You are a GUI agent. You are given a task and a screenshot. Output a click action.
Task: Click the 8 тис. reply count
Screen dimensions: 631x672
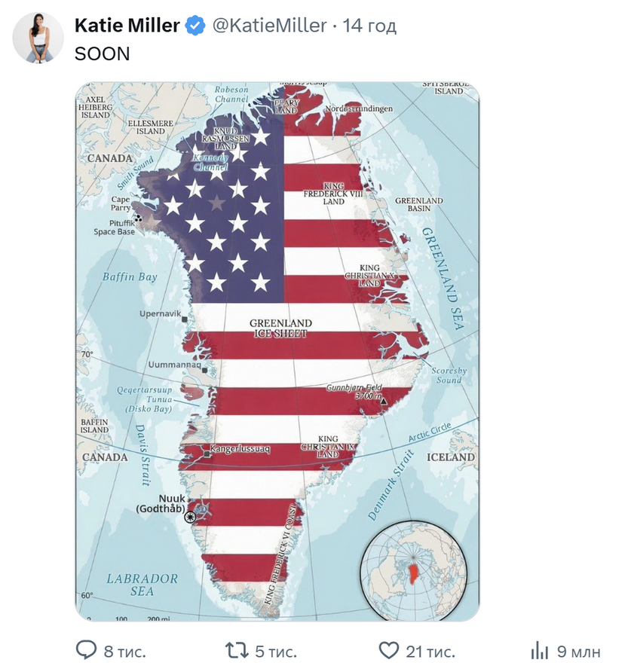click(x=124, y=651)
